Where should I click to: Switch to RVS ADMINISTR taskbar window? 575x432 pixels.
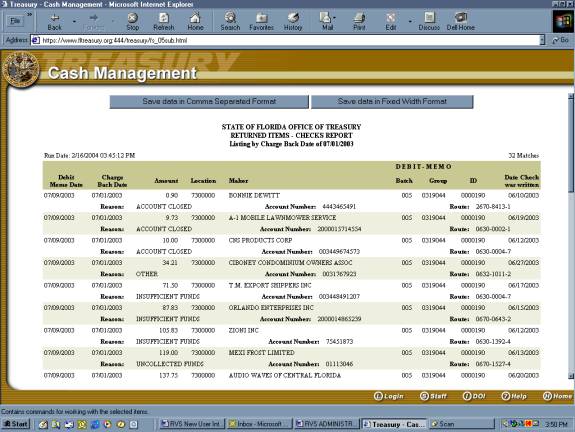326,424
